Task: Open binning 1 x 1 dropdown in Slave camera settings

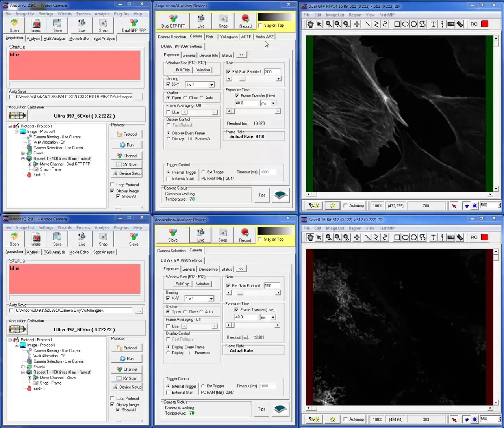Action: point(211,299)
